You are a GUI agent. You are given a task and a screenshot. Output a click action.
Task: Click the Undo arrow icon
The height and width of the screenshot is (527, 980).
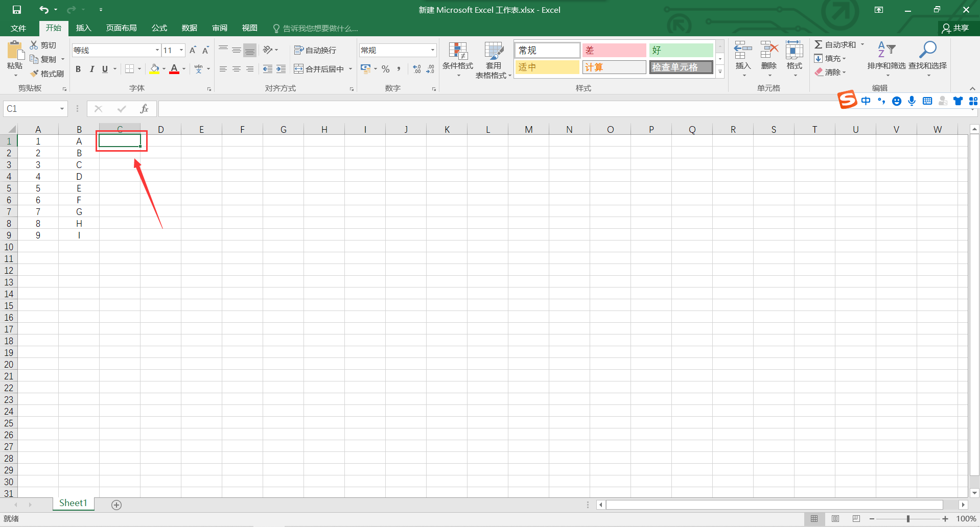pos(44,10)
